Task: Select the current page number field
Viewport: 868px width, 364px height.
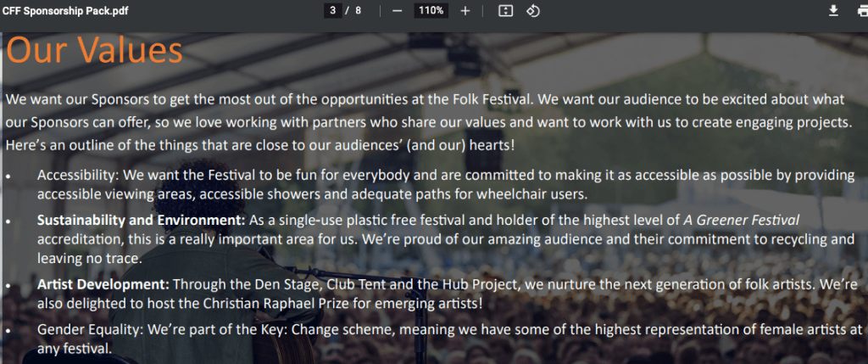Action: pos(334,10)
